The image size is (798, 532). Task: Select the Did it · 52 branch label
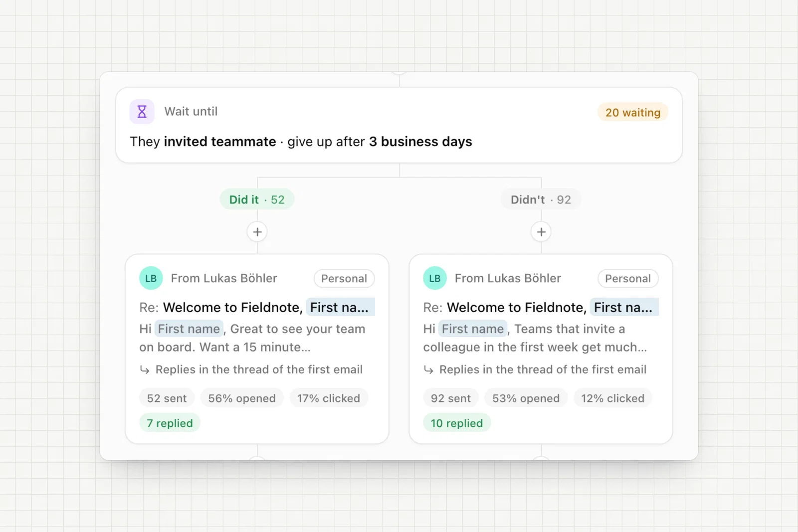pos(257,199)
